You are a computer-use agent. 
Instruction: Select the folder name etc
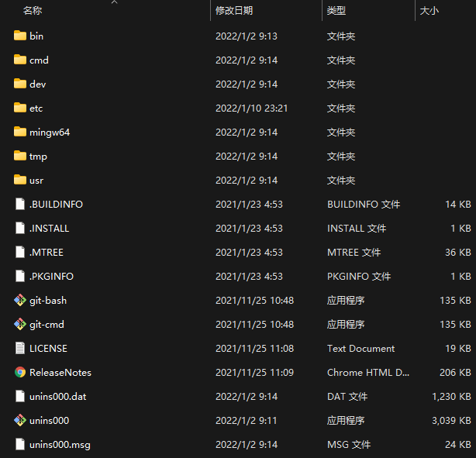click(x=36, y=108)
